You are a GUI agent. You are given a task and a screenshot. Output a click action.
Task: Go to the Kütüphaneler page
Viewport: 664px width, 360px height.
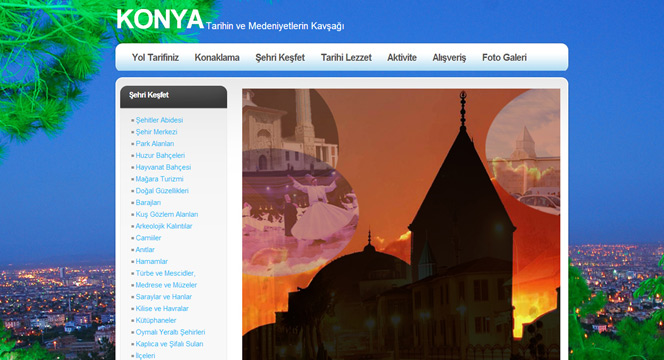[156, 321]
